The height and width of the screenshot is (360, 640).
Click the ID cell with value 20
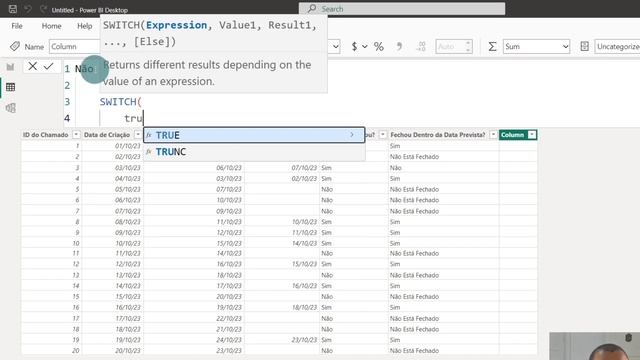(76, 351)
